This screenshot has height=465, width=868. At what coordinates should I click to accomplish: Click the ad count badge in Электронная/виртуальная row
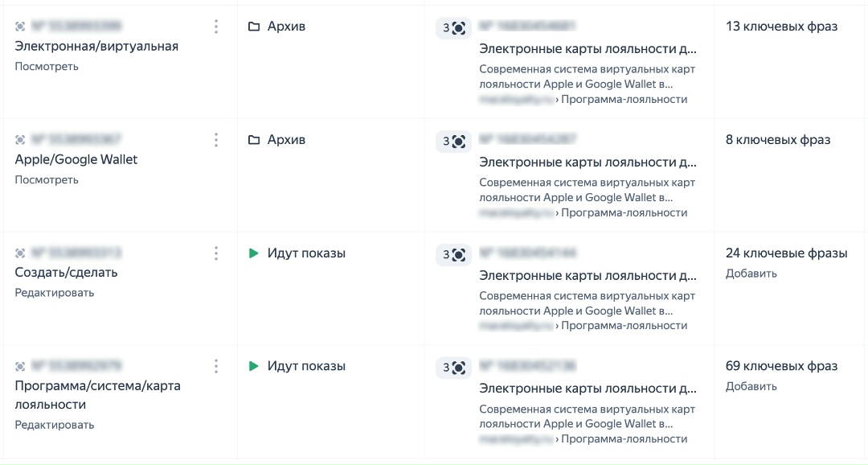click(453, 28)
